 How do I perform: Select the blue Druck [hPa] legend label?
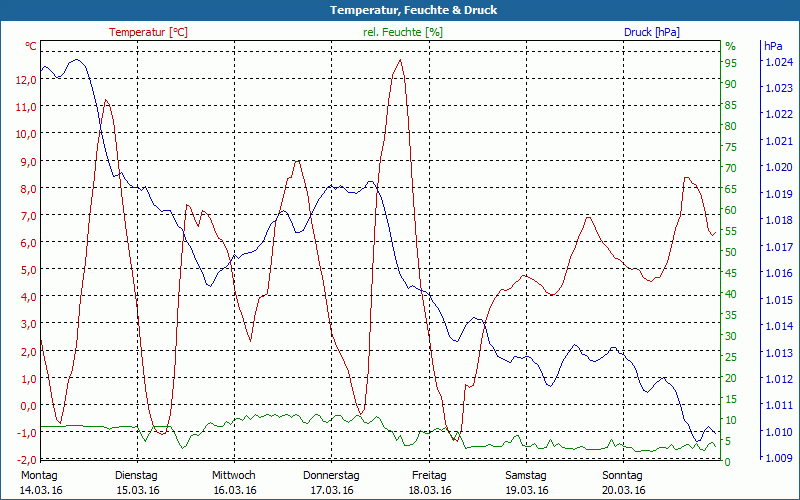pos(652,32)
